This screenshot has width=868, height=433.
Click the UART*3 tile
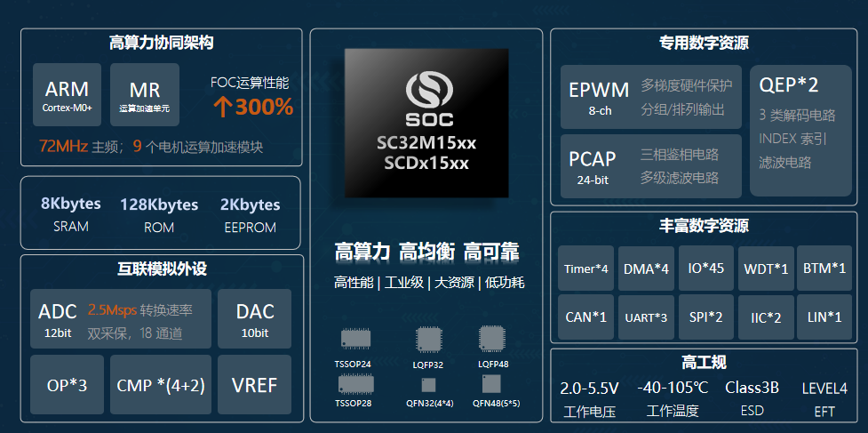pos(646,317)
